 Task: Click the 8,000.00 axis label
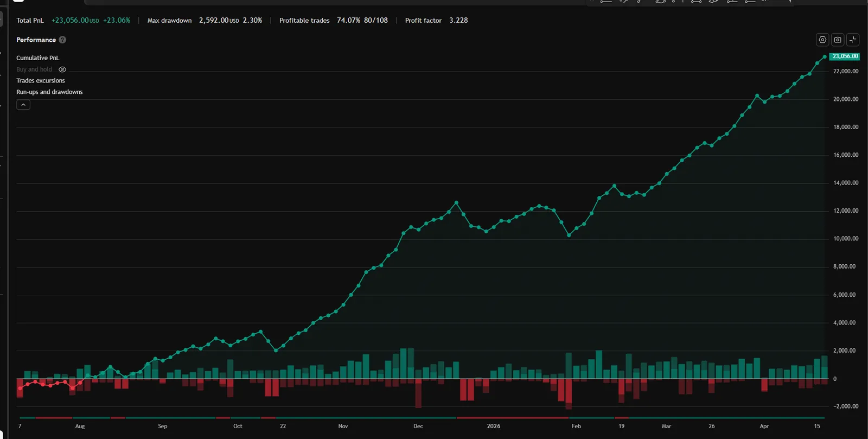click(844, 266)
